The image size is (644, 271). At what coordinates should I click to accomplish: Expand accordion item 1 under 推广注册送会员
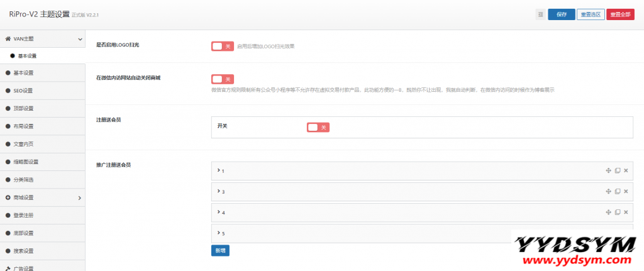click(x=220, y=170)
